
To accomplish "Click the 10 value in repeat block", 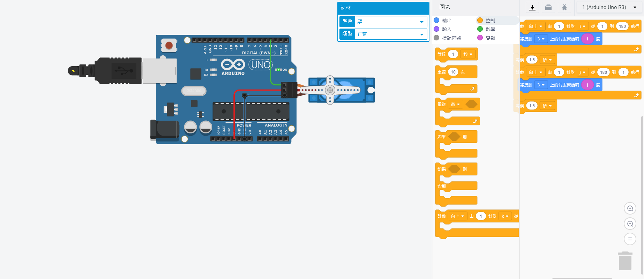I will (x=453, y=72).
